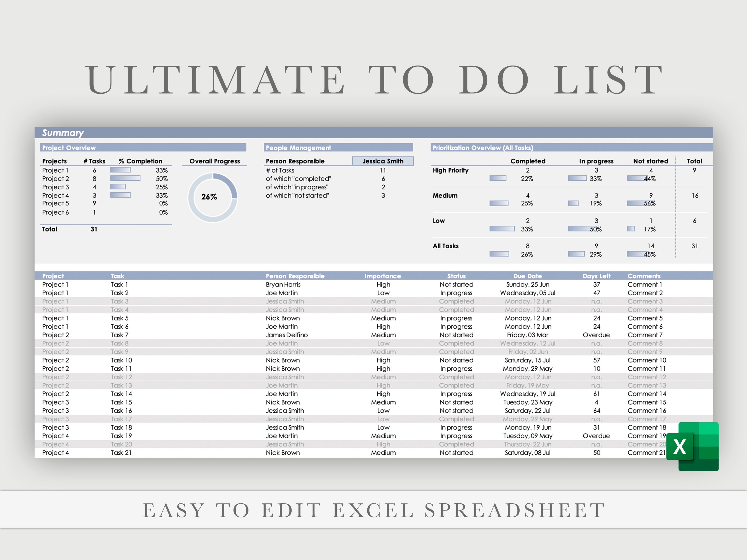Select the Status column header
The image size is (747, 560).
pyautogui.click(x=456, y=276)
